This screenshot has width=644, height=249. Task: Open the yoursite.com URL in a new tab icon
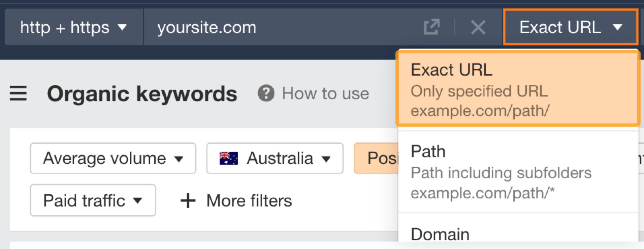pyautogui.click(x=432, y=27)
